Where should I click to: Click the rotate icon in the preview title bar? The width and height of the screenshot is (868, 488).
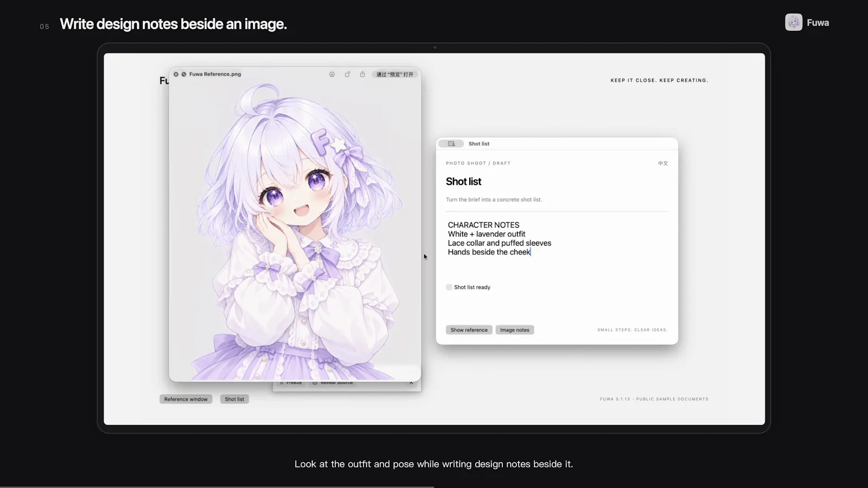[x=347, y=74]
